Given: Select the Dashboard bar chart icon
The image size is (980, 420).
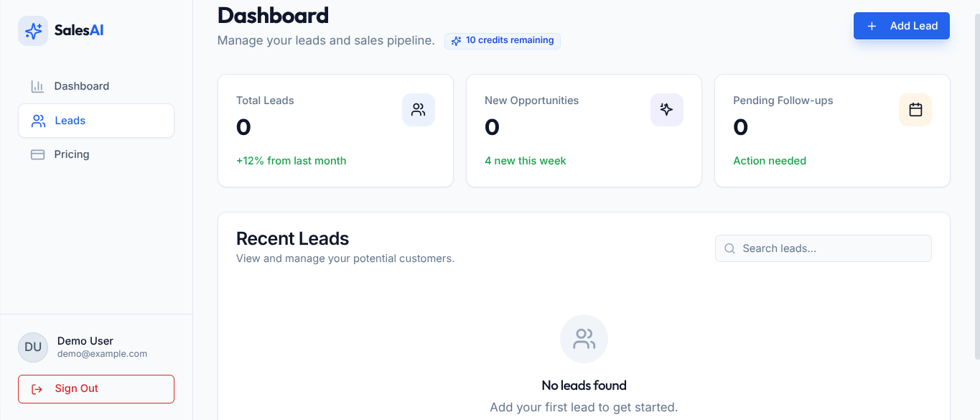Looking at the screenshot, I should [x=37, y=86].
